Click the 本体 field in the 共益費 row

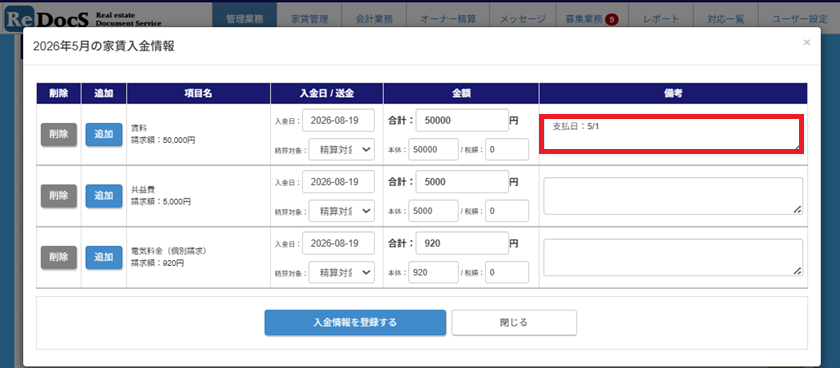pos(433,211)
